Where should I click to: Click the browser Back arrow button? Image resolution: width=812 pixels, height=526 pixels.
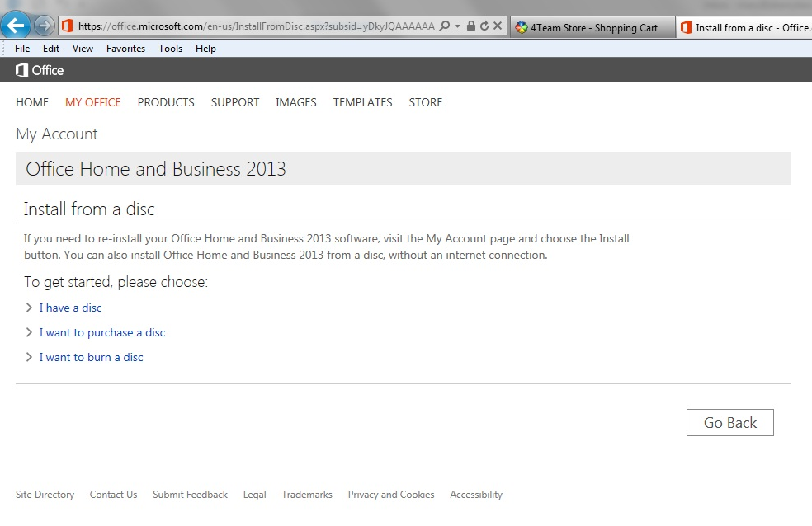16,26
